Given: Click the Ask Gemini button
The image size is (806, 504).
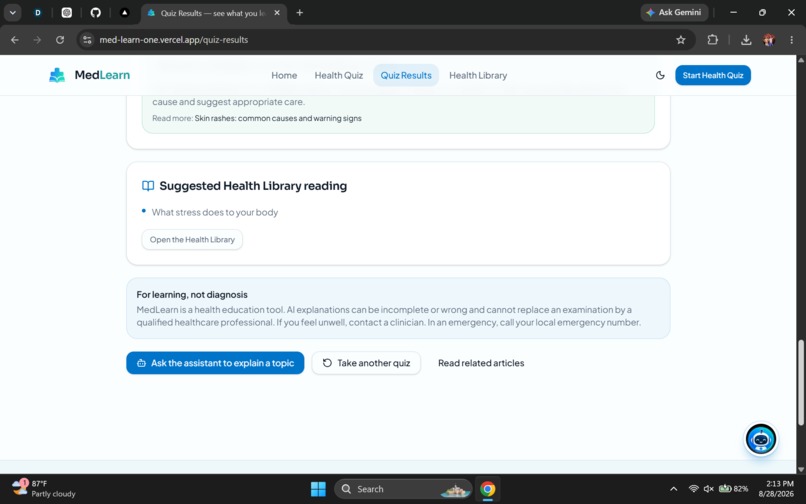Looking at the screenshot, I should [x=674, y=12].
